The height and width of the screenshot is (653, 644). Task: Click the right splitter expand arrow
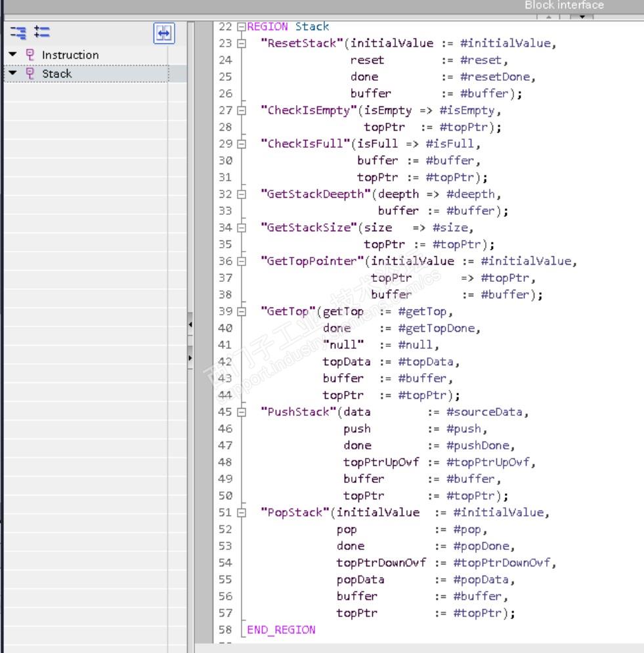tap(190, 358)
